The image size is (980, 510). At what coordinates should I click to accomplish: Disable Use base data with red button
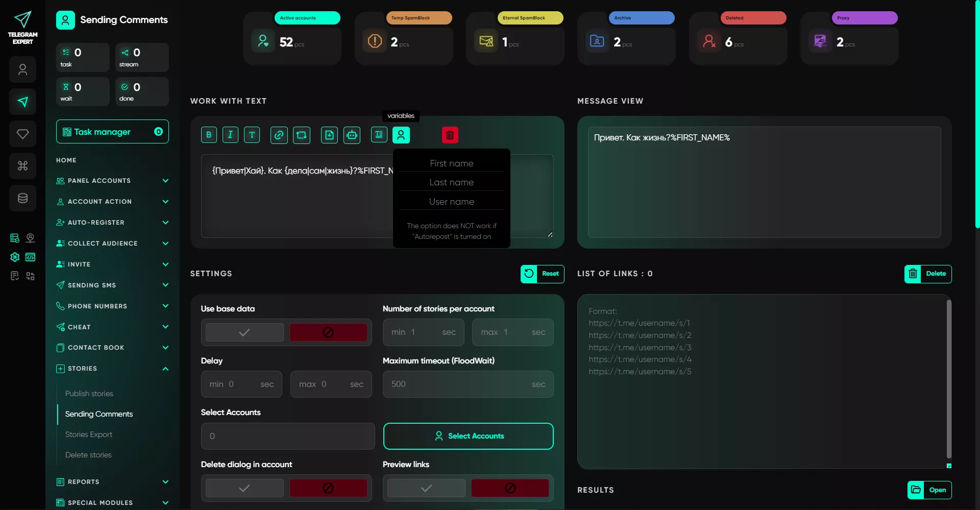(328, 332)
